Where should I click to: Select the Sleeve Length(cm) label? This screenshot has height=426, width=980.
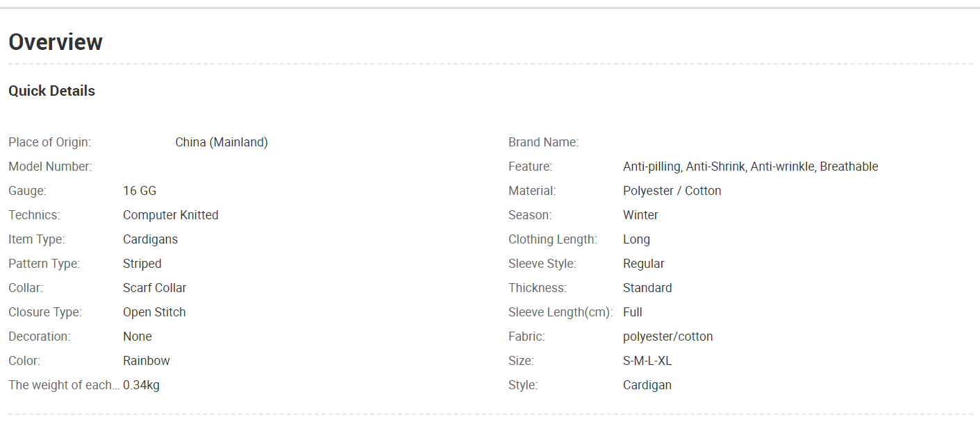coord(560,312)
